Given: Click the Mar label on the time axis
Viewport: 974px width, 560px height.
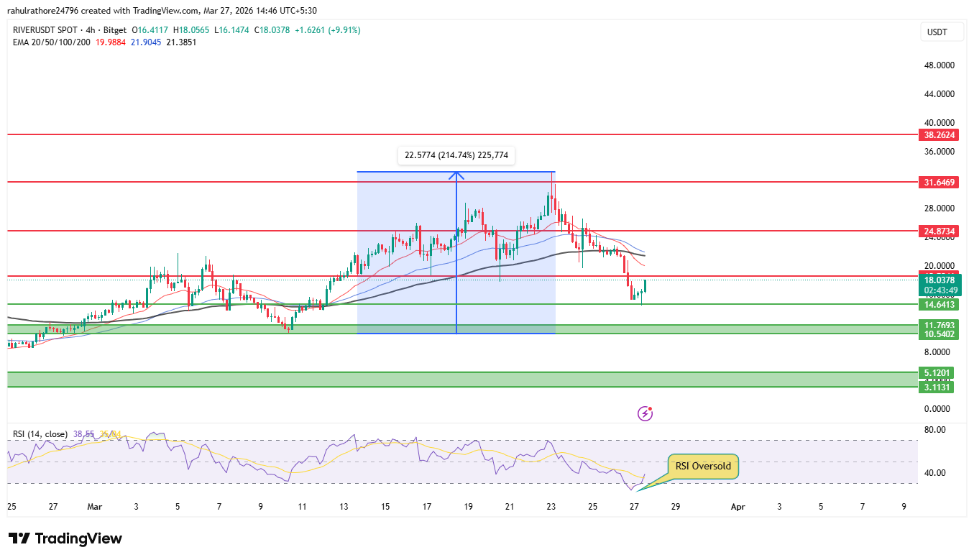Looking at the screenshot, I should (94, 507).
